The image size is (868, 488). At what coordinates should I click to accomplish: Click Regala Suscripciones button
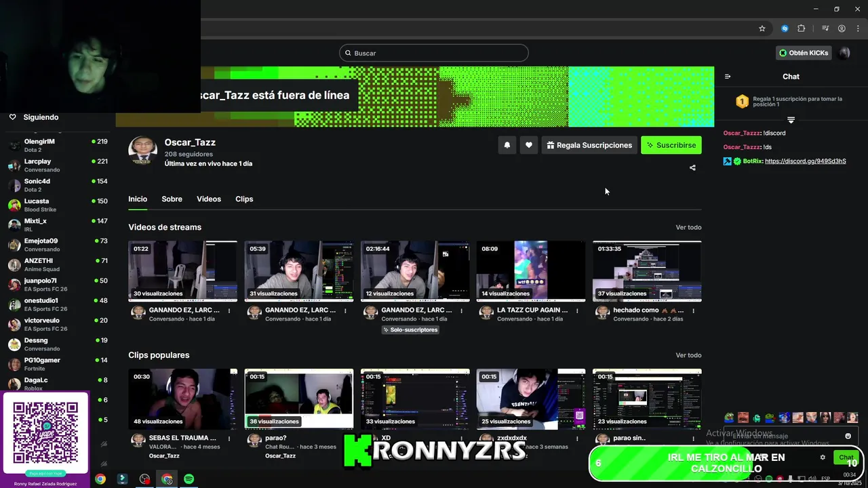[x=589, y=145]
